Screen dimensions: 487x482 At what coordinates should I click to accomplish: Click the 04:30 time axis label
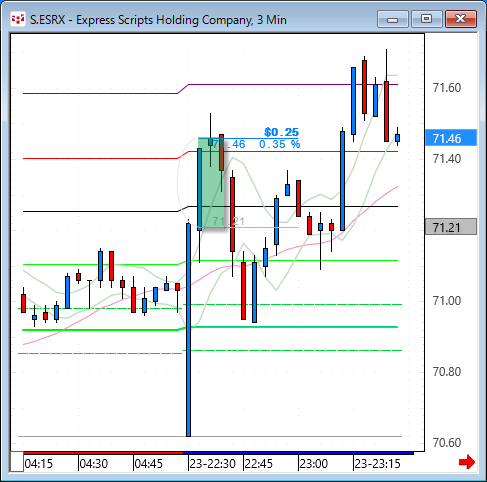pos(94,464)
